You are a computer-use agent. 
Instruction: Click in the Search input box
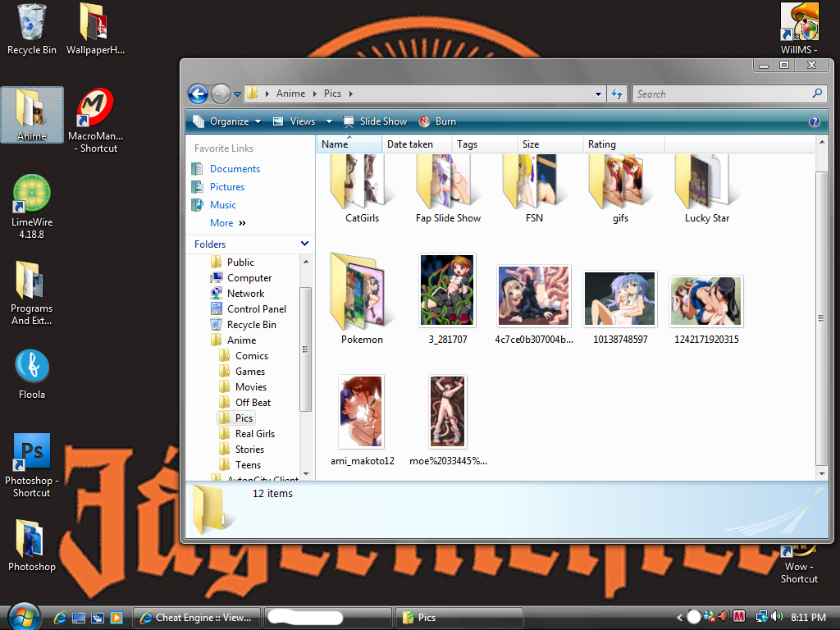pyautogui.click(x=722, y=94)
